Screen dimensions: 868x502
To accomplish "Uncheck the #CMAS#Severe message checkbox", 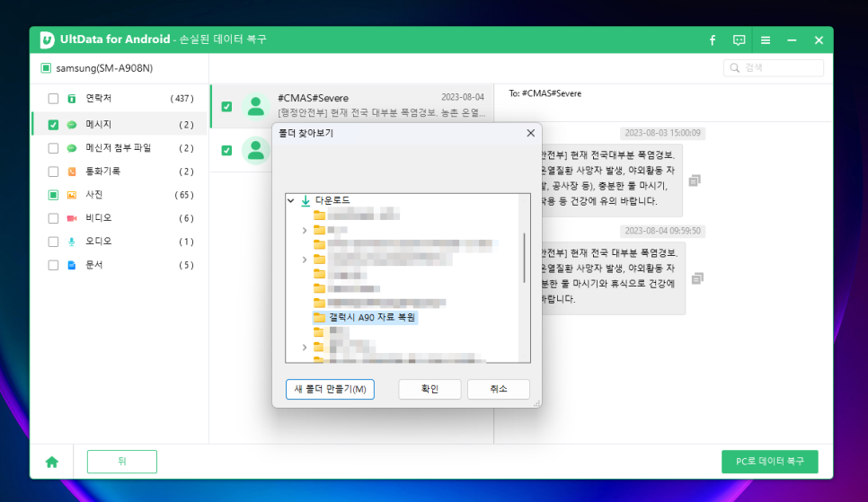I will [226, 106].
